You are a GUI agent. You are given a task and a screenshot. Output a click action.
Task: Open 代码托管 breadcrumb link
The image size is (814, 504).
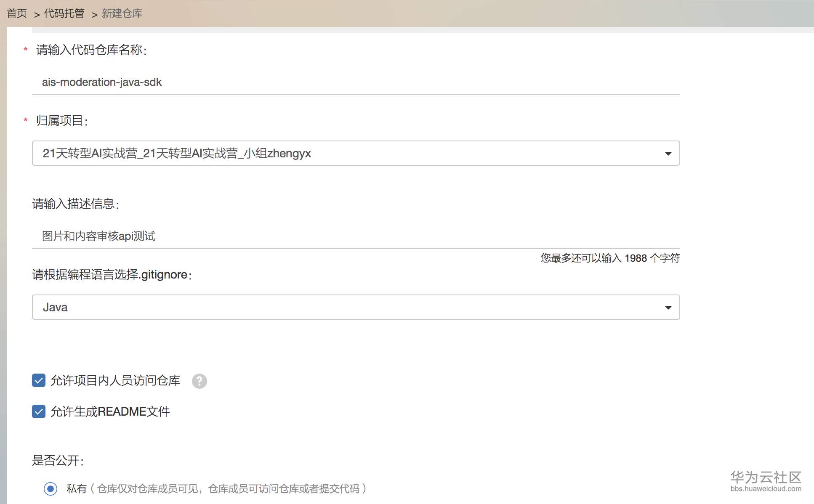(x=64, y=13)
